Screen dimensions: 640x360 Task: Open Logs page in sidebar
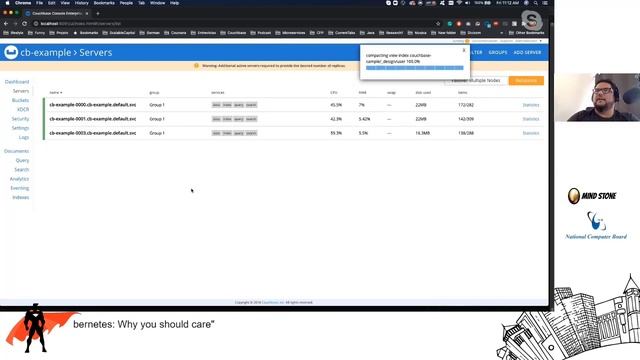(x=24, y=137)
